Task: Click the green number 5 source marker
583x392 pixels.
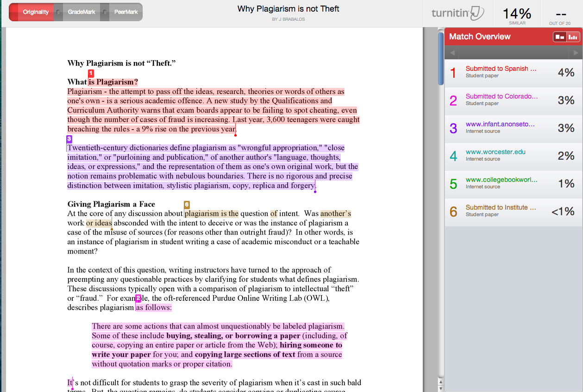Action: point(453,183)
